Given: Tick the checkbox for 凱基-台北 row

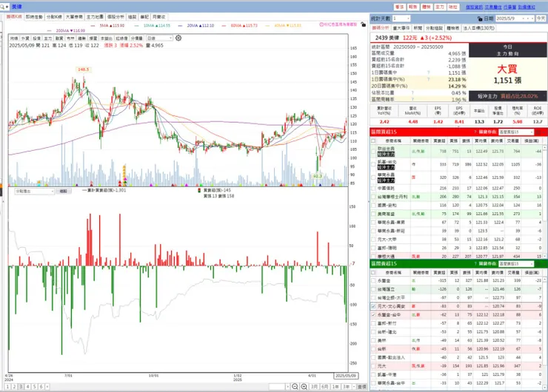Looking at the screenshot, I should coord(373,164).
